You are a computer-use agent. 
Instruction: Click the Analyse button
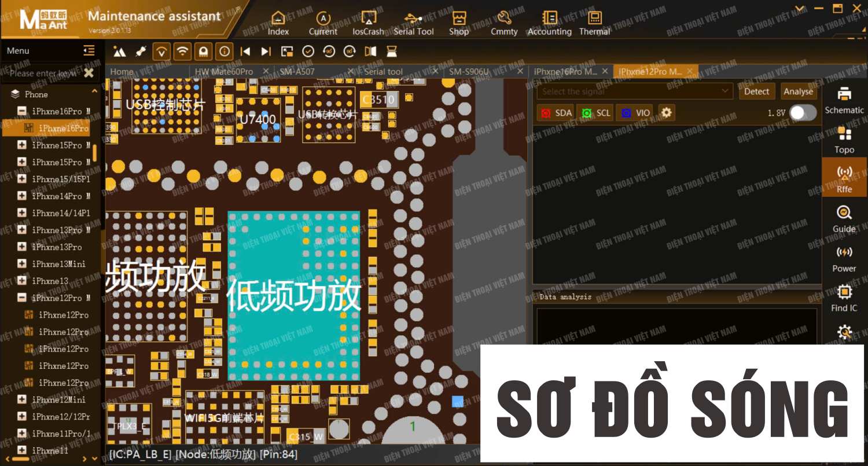point(798,91)
